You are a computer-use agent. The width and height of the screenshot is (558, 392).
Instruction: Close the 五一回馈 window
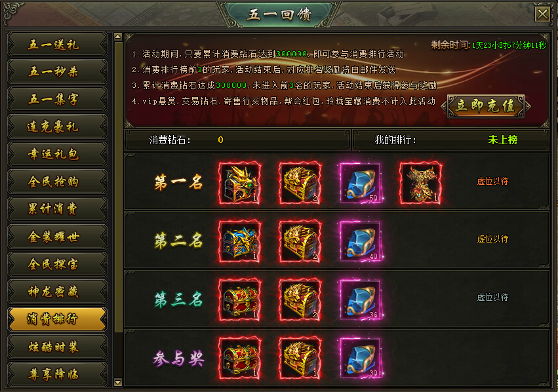pos(542,14)
